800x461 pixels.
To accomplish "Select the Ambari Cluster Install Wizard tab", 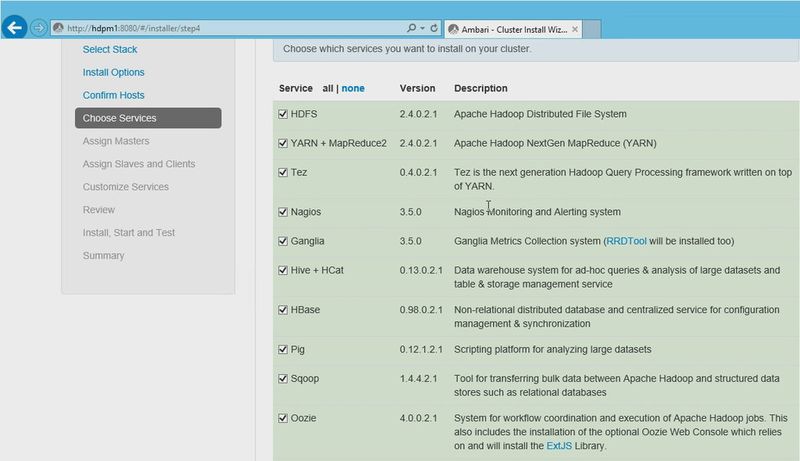I will click(514, 30).
